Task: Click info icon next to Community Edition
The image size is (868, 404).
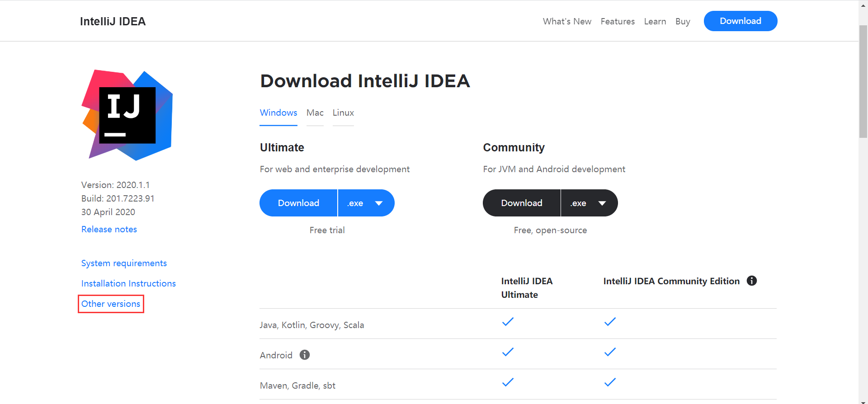Action: pos(752,281)
